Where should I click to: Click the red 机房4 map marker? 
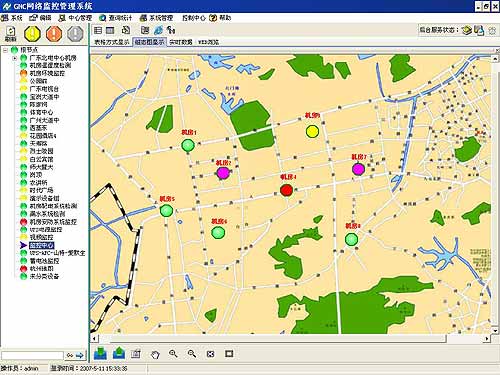coord(286,190)
